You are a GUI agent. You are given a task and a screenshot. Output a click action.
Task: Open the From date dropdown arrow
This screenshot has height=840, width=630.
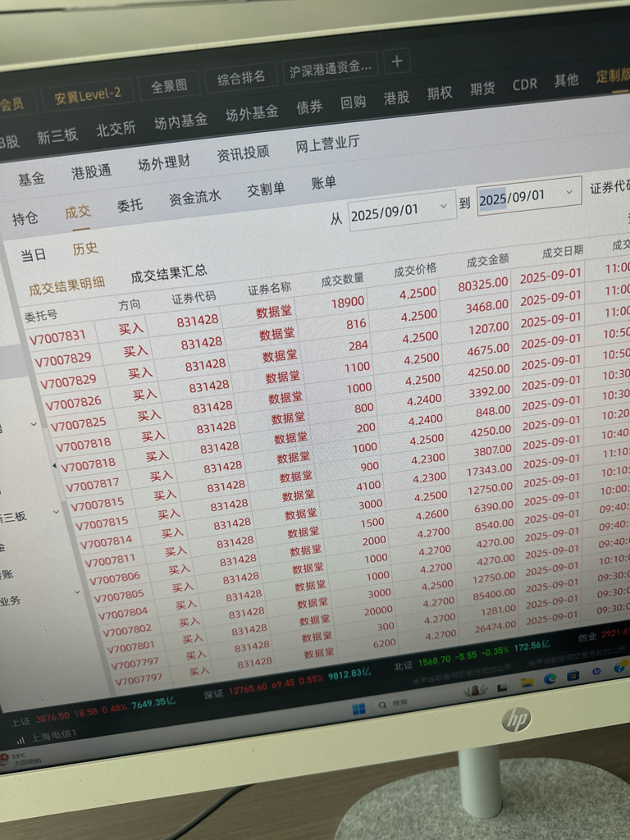coord(444,206)
